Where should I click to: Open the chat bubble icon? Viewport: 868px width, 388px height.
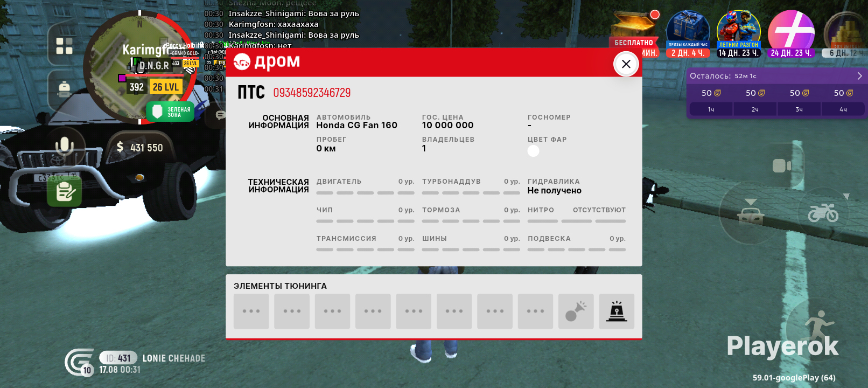point(220,115)
